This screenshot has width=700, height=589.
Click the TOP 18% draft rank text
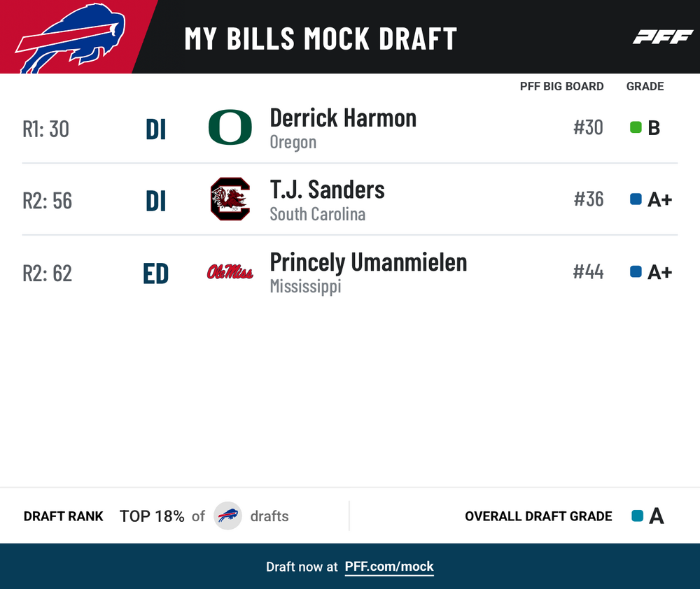[152, 516]
